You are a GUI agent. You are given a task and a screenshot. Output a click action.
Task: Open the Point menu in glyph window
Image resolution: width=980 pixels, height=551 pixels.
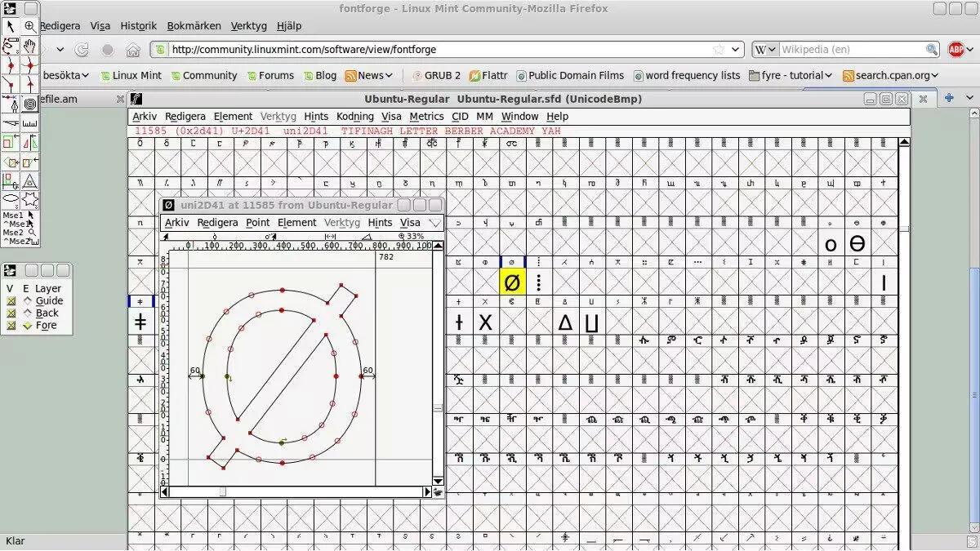pos(258,223)
